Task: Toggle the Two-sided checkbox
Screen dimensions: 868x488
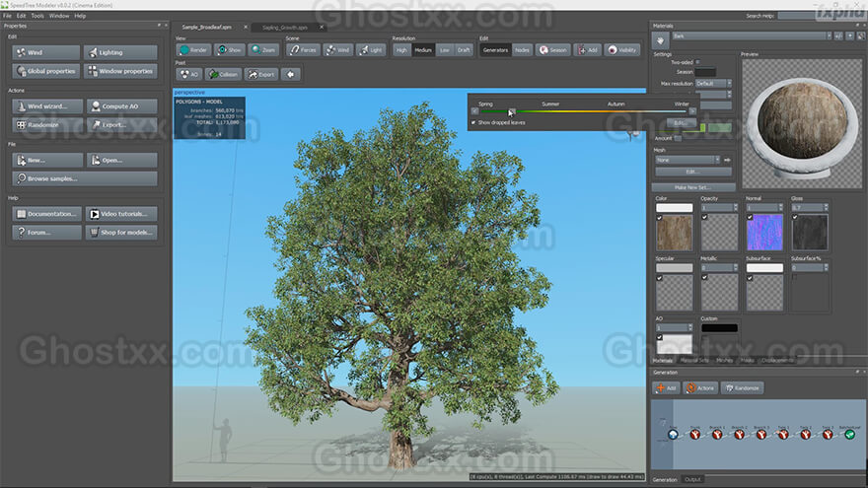Action: [698, 62]
